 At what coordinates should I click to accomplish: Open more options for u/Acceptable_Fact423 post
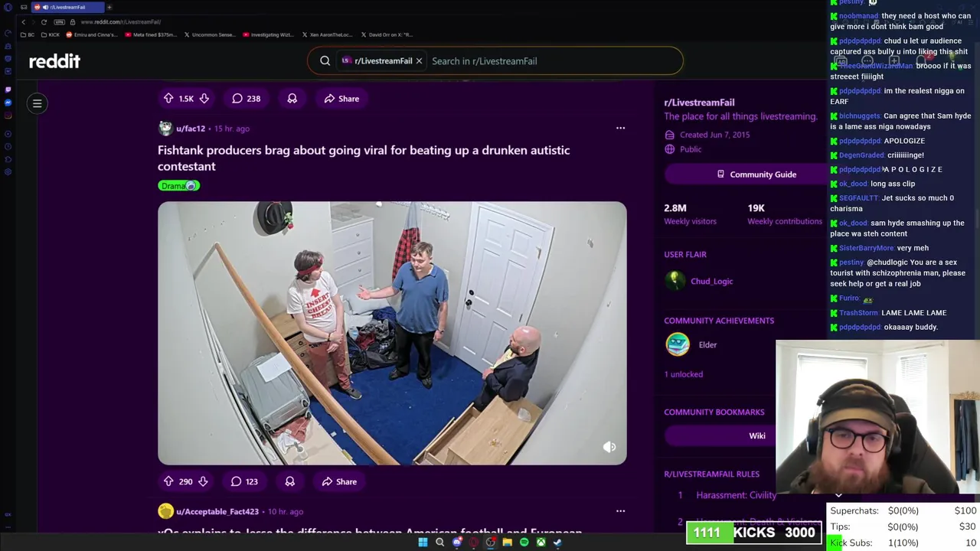[620, 510]
